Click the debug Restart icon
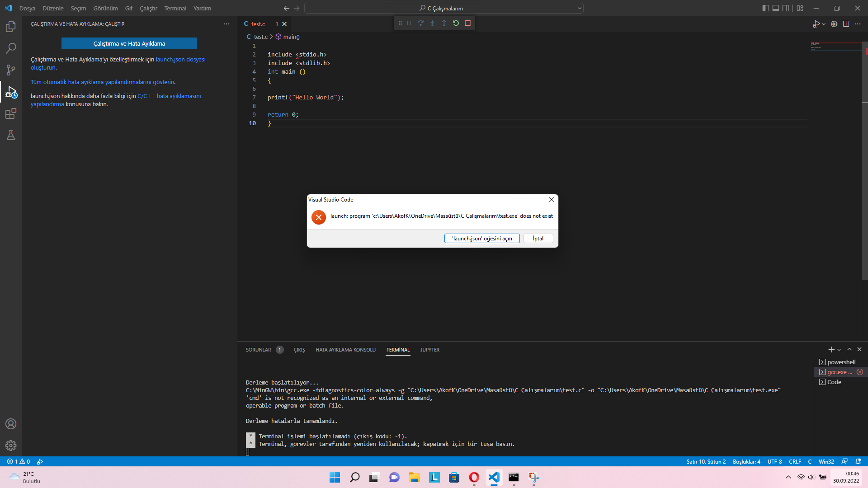The image size is (868, 488). click(456, 23)
